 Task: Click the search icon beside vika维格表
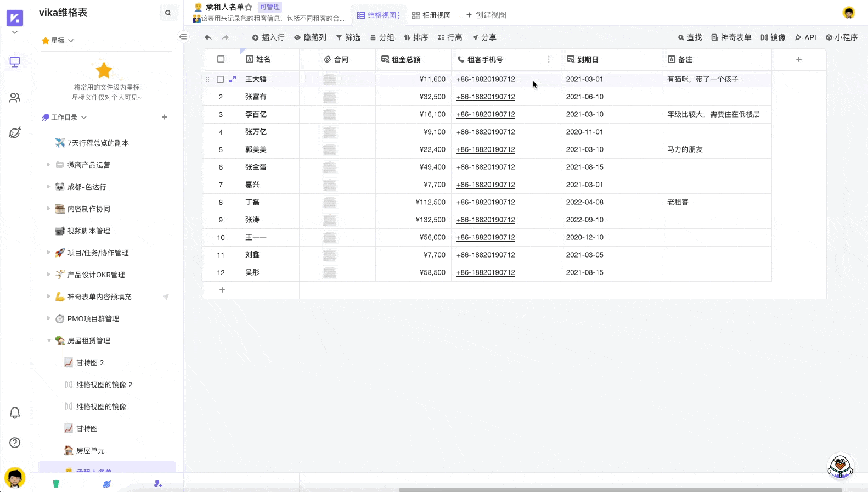(168, 13)
